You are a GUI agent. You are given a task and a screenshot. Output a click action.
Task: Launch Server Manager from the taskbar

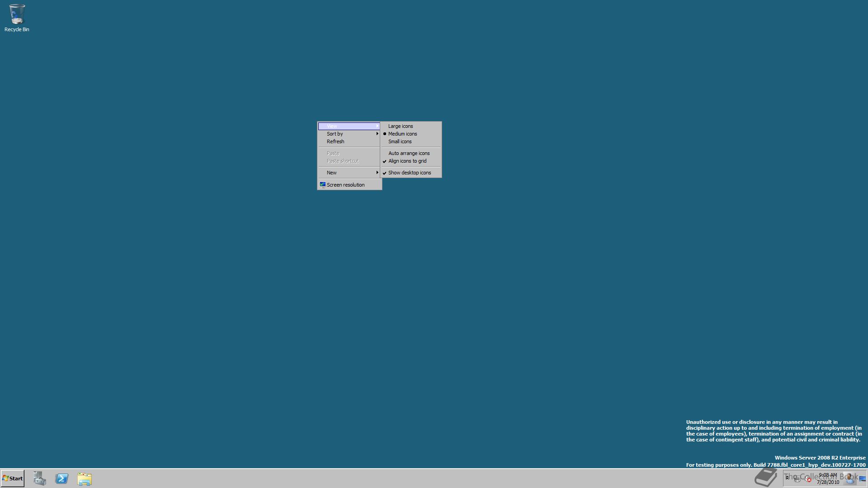point(40,479)
